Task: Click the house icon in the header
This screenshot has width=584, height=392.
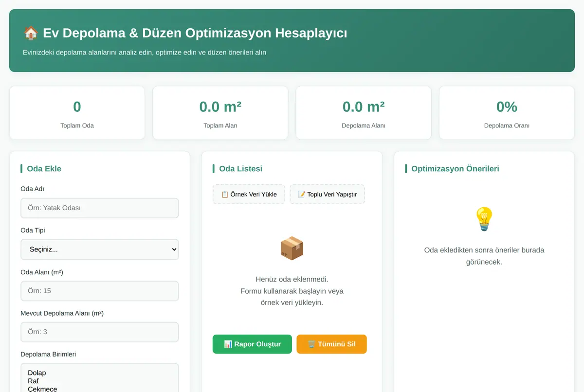Action: pos(31,33)
